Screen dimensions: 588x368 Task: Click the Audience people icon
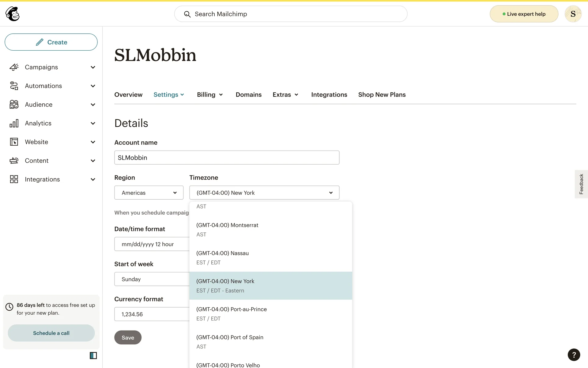pyautogui.click(x=14, y=105)
